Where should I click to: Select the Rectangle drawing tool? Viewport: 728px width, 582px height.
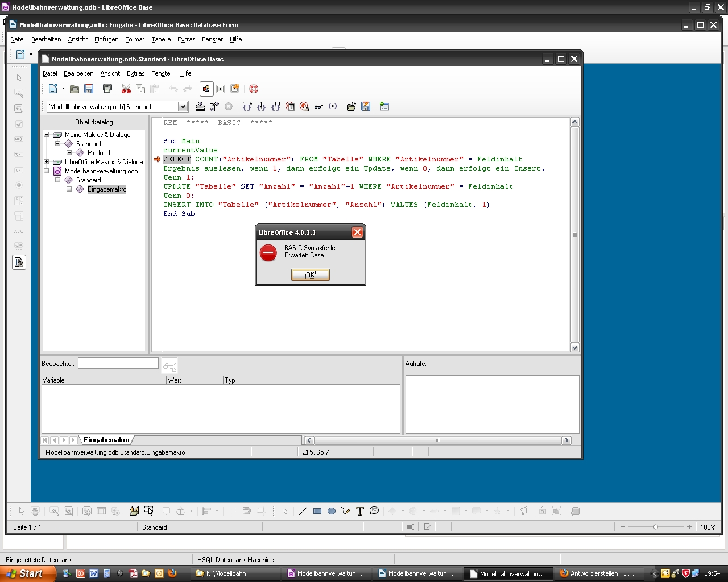tap(317, 511)
